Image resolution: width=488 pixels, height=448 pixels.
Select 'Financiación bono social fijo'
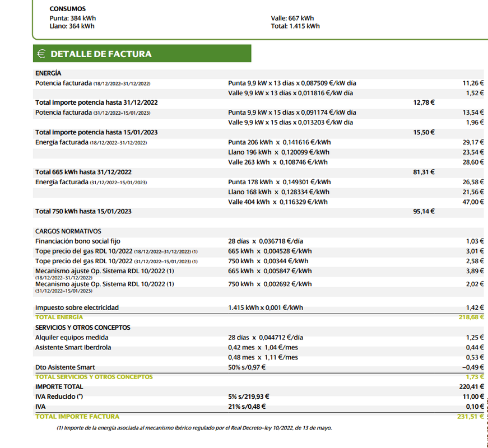[78, 241]
